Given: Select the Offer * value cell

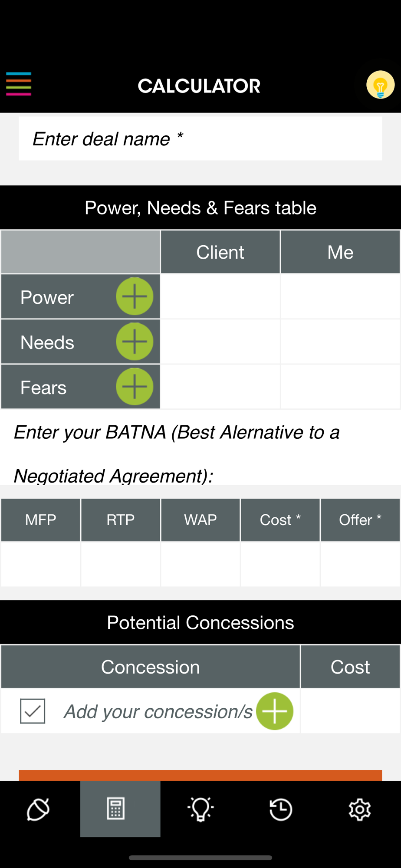Looking at the screenshot, I should [x=360, y=564].
